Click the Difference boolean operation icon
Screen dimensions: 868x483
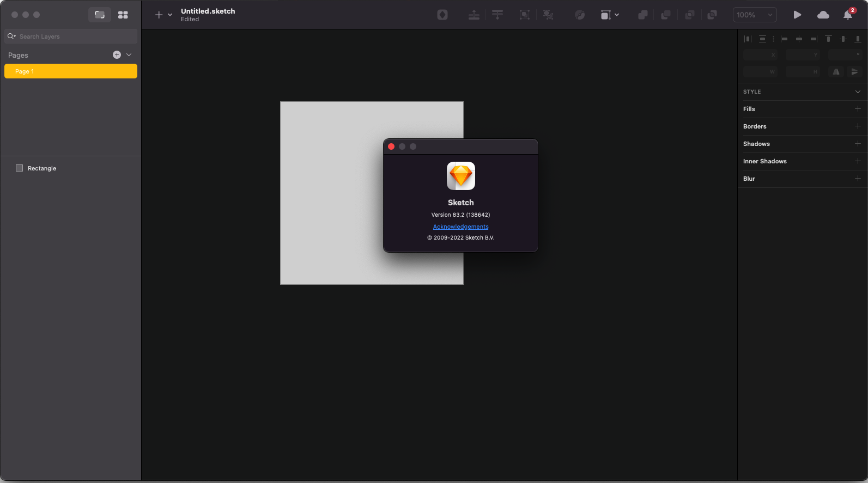[712, 15]
